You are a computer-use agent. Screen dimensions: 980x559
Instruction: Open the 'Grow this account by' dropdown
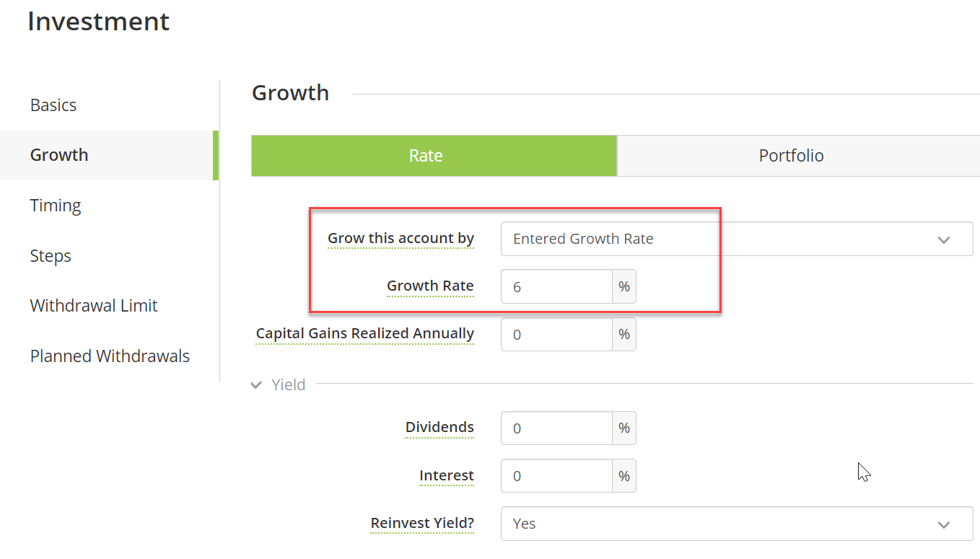[737, 239]
